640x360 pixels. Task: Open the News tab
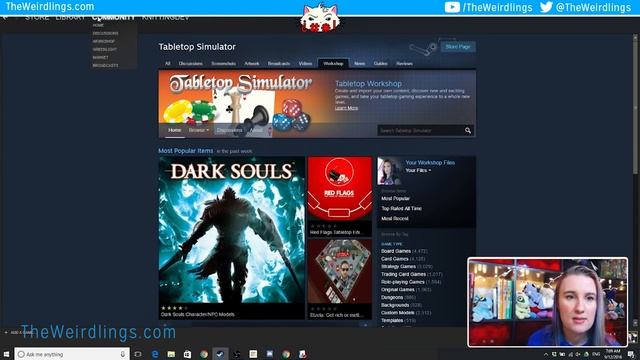coord(360,63)
